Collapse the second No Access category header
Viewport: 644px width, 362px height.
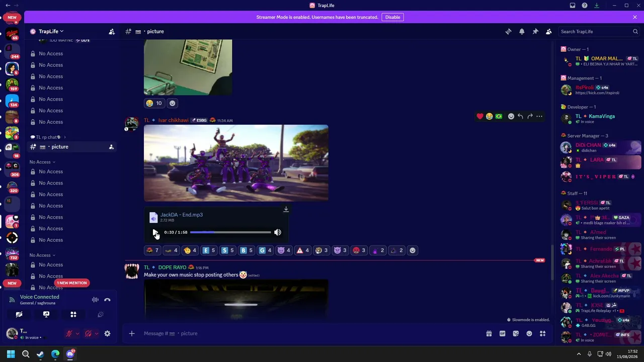pos(42,255)
